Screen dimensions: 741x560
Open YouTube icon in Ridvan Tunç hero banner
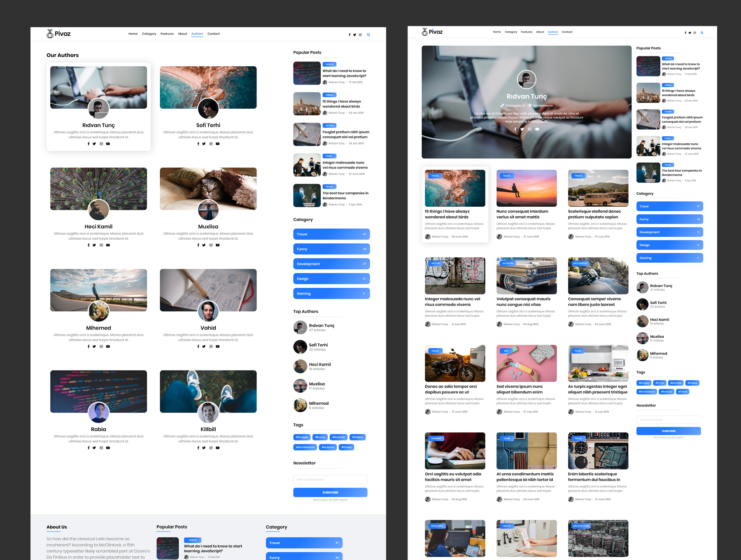pos(537,129)
